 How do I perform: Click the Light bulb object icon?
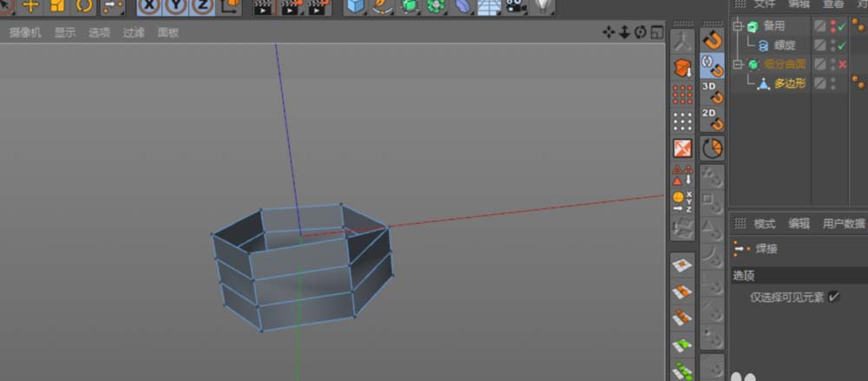coord(543,6)
